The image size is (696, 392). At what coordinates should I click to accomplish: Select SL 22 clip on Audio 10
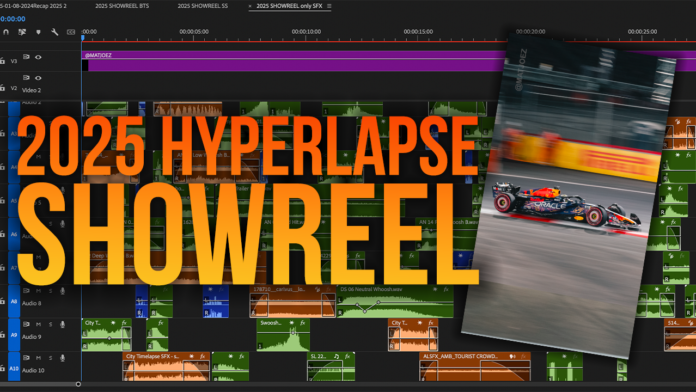(x=331, y=367)
